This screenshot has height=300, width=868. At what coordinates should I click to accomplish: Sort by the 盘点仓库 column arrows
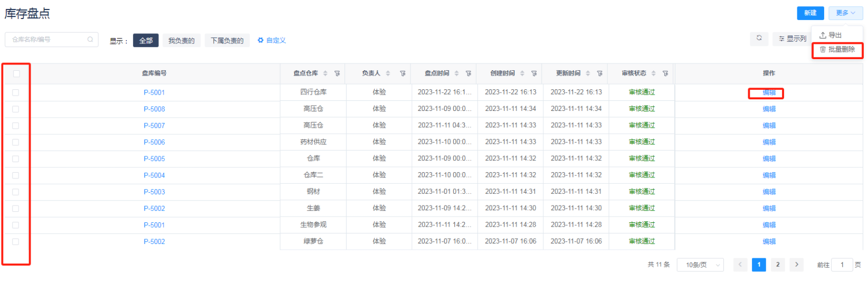(x=326, y=73)
